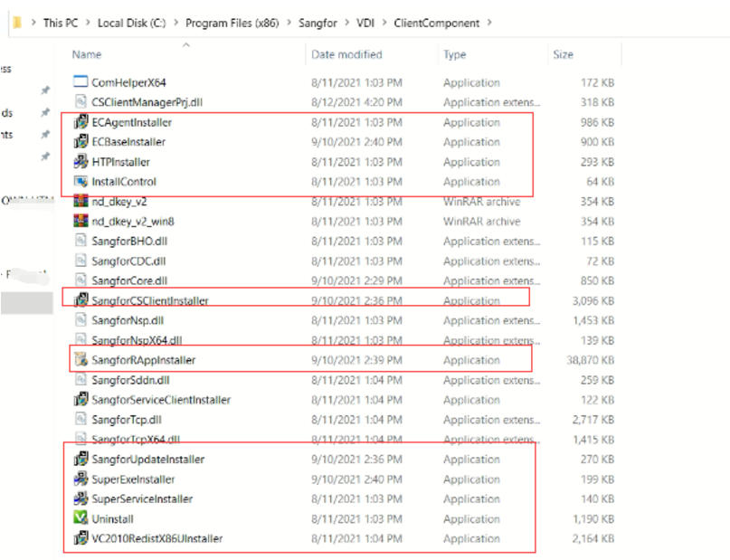The image size is (730, 560).
Task: Click the SangforBHO.dll file icon
Action: (x=80, y=241)
